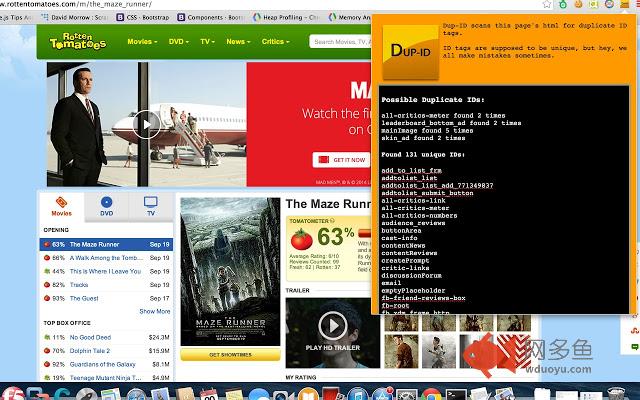Select the Movies tab in the sidebar

coord(62,207)
